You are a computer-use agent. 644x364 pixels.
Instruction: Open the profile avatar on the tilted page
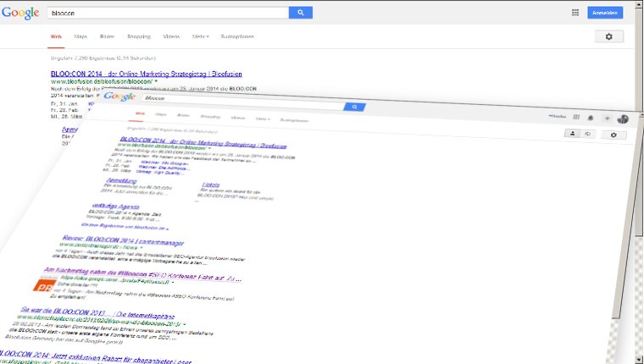[623, 119]
